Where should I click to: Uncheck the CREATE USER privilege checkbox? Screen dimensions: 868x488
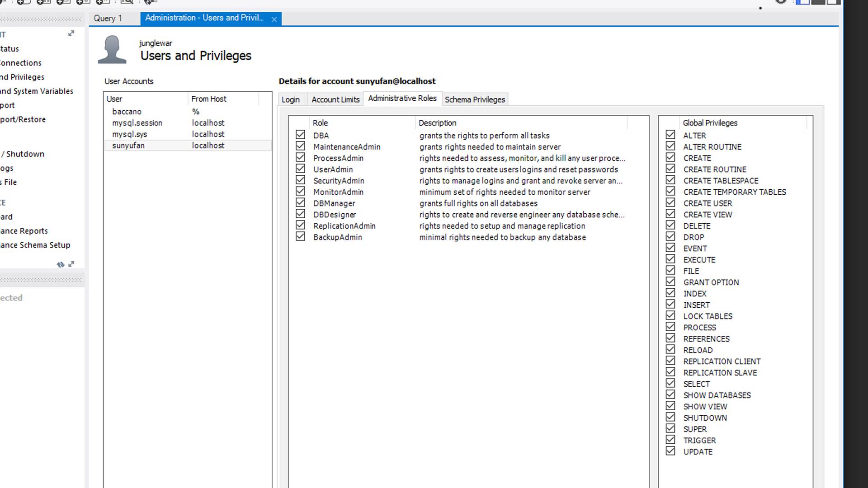tap(670, 202)
